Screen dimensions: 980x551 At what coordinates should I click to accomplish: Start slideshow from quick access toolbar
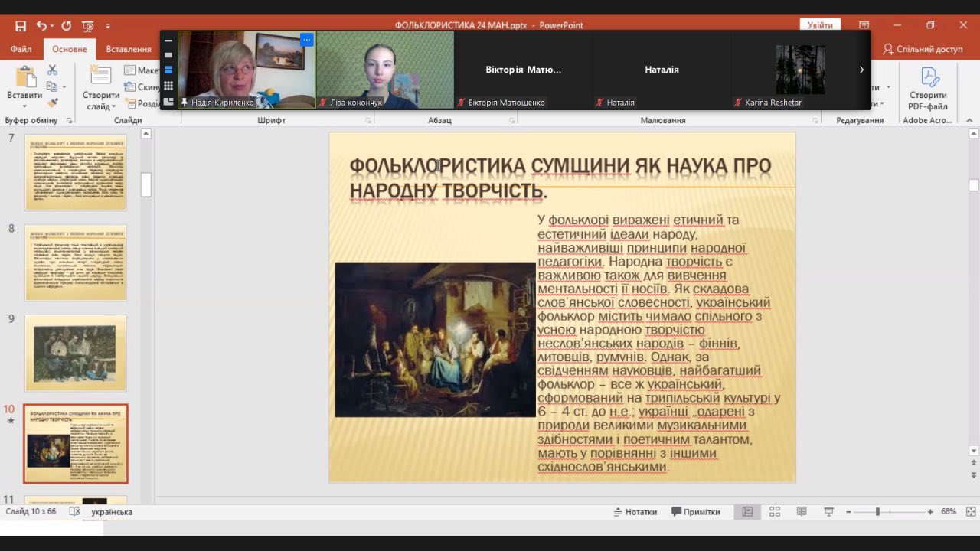click(x=87, y=26)
